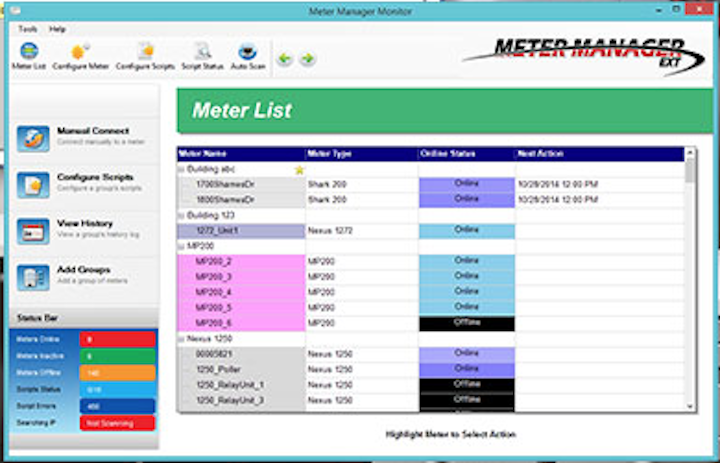The width and height of the screenshot is (720, 463).
Task: Click the Add Groups sidebar icon
Action: (x=33, y=277)
